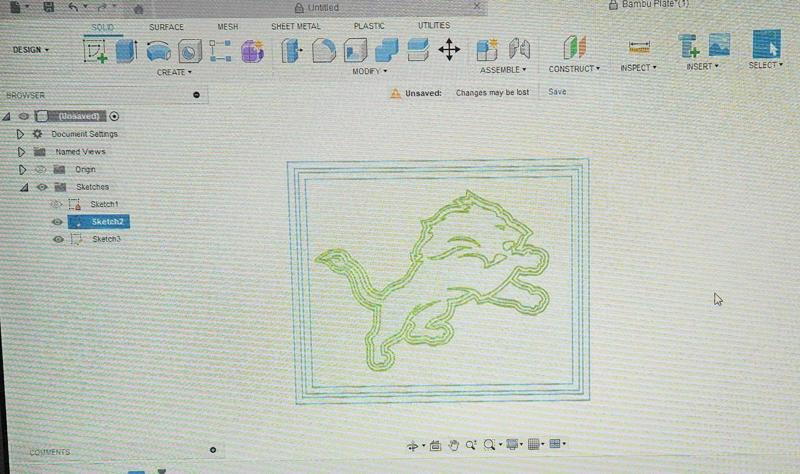
Task: Open the MODIFY dropdown menu
Action: [x=369, y=71]
